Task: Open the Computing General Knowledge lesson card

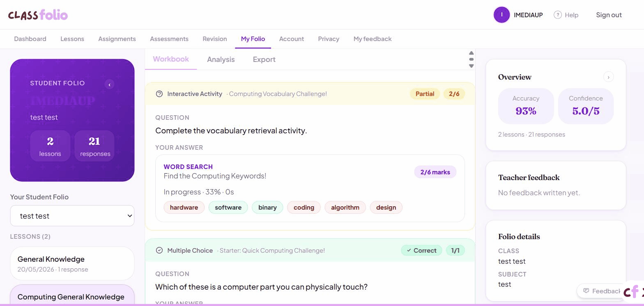Action: [x=72, y=295]
